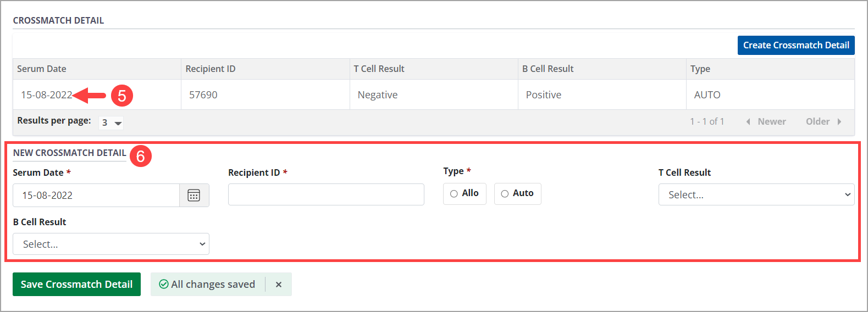Sort by Serum Date column header

[x=42, y=69]
